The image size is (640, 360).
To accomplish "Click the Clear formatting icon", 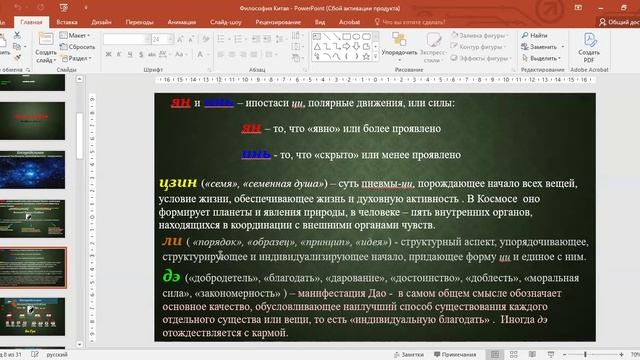I will pyautogui.click(x=206, y=39).
